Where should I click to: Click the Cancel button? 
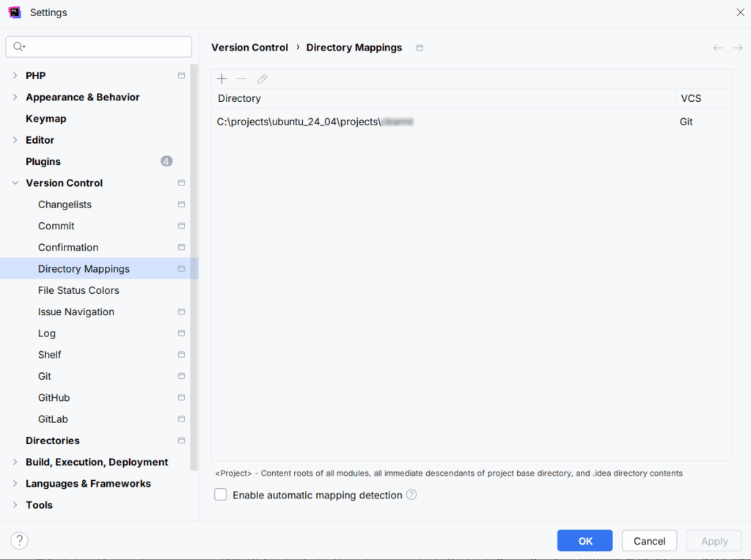coord(649,541)
